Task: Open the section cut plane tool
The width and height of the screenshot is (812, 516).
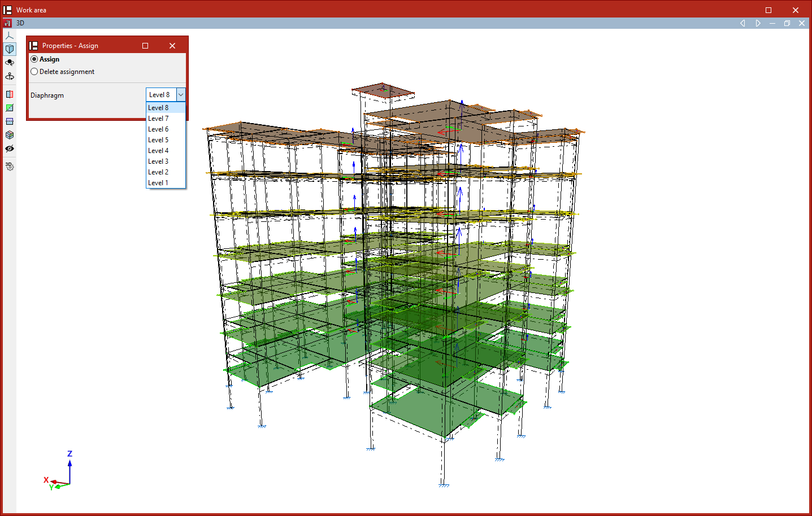Action: pyautogui.click(x=10, y=94)
